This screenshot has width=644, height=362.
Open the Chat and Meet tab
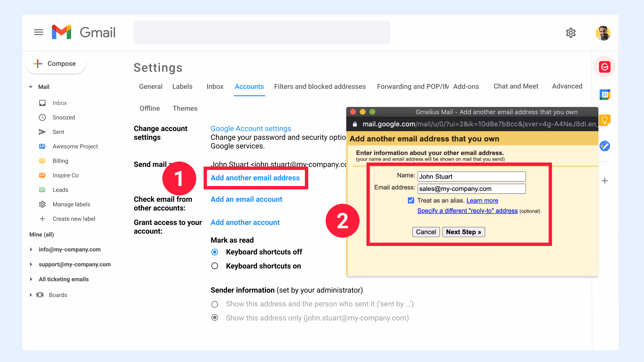click(x=516, y=86)
